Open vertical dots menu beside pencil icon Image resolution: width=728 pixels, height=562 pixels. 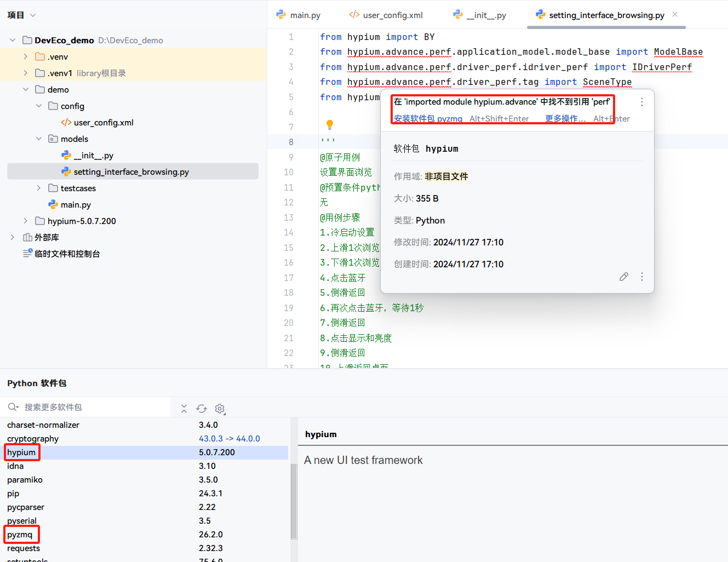click(x=642, y=277)
